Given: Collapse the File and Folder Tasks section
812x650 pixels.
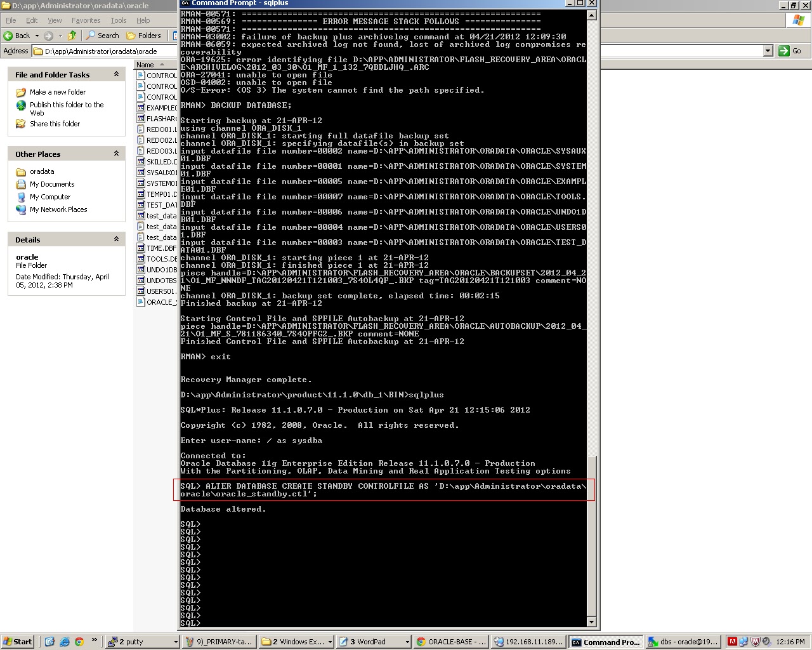Looking at the screenshot, I should tap(115, 74).
